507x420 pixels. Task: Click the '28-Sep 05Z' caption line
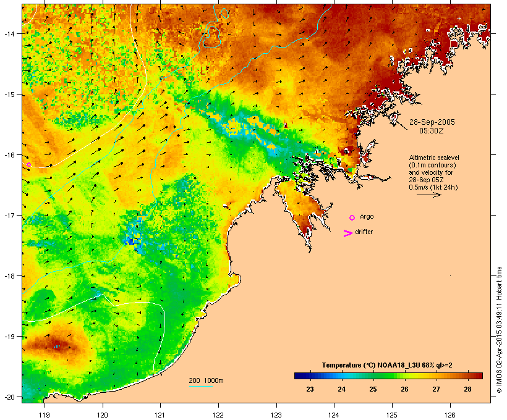click(x=426, y=180)
